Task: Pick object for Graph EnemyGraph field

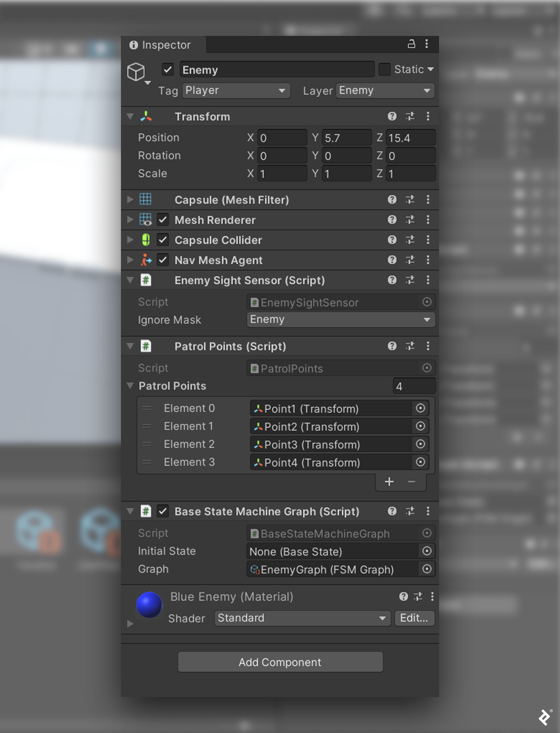Action: [427, 569]
